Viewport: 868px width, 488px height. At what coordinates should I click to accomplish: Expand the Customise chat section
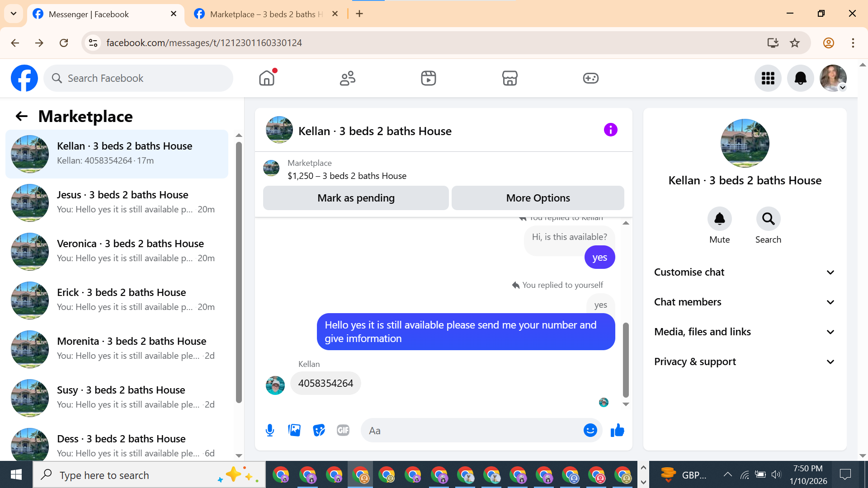[745, 272]
